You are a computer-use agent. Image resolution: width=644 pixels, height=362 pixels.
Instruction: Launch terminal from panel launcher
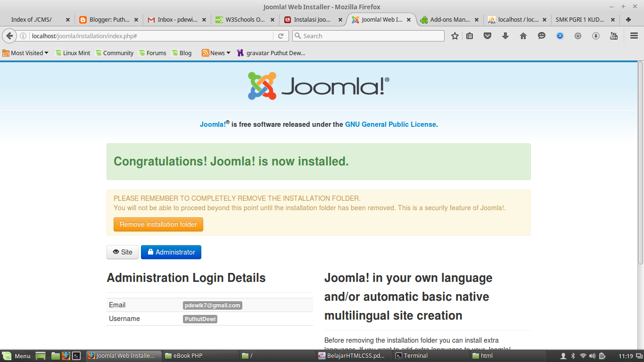[76, 356]
